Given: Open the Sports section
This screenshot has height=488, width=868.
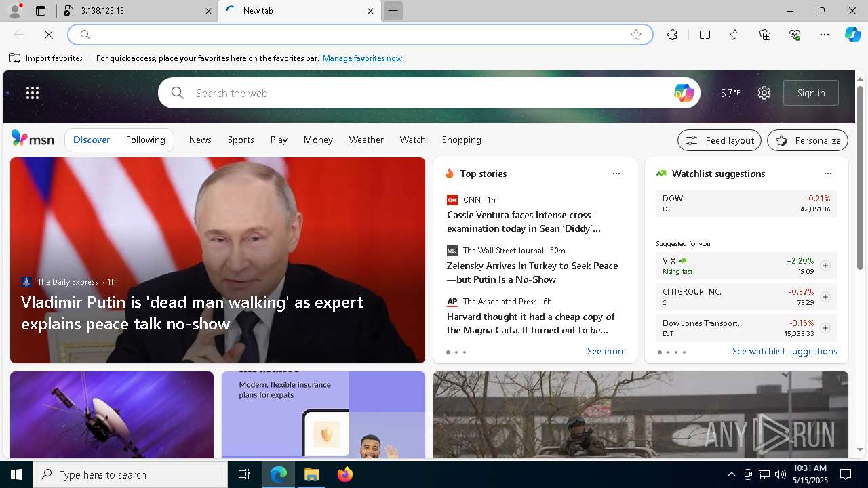Looking at the screenshot, I should (x=241, y=140).
